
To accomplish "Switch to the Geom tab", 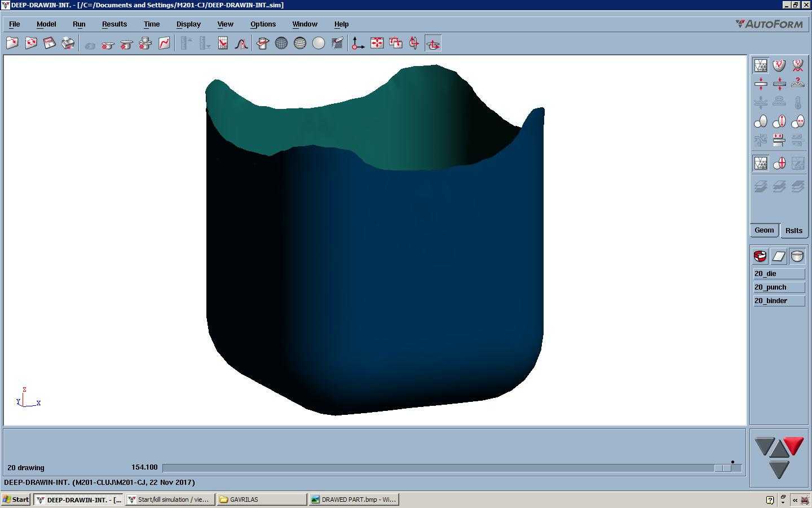I will click(x=765, y=230).
